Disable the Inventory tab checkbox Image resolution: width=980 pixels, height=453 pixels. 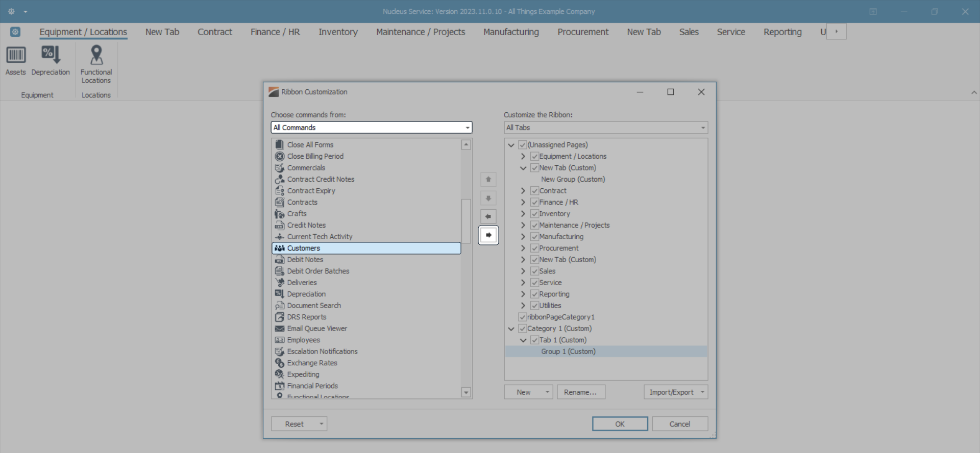point(534,214)
